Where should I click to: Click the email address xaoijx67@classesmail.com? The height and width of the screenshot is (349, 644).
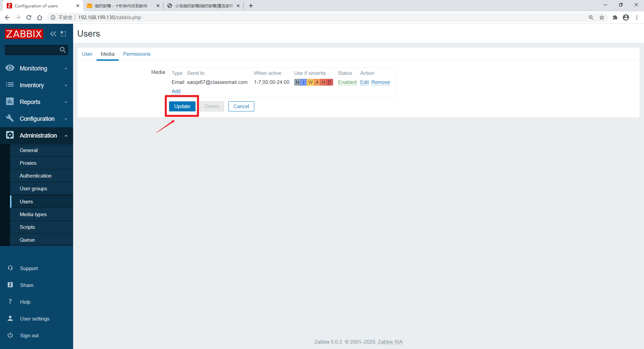(x=217, y=82)
